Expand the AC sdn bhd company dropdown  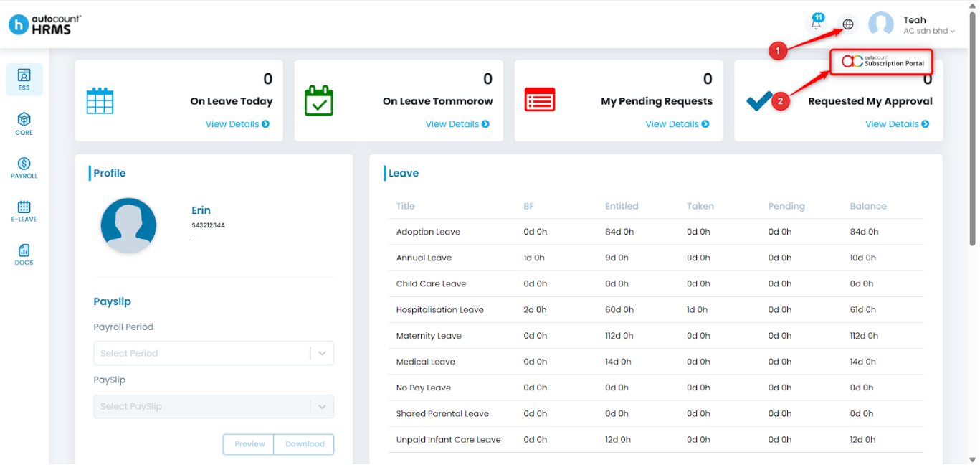(x=929, y=32)
